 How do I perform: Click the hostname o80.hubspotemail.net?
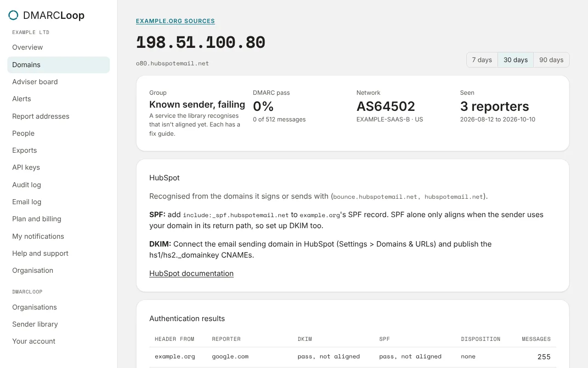coord(172,63)
